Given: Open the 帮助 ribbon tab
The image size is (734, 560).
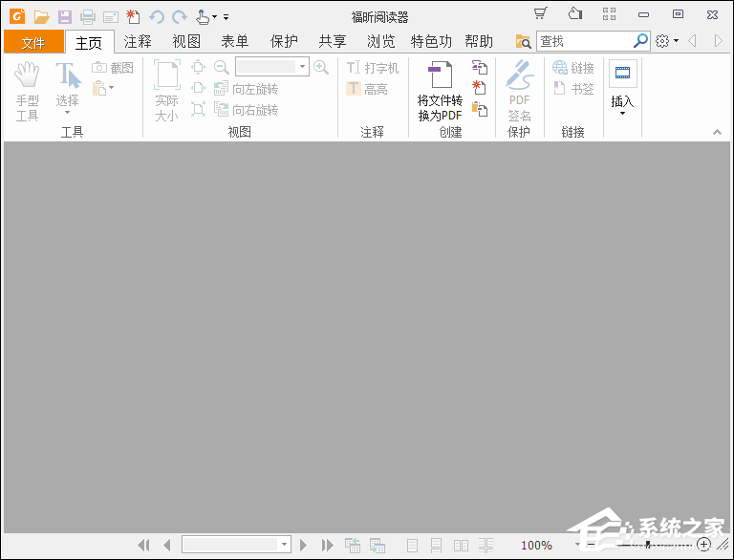Looking at the screenshot, I should 479,41.
